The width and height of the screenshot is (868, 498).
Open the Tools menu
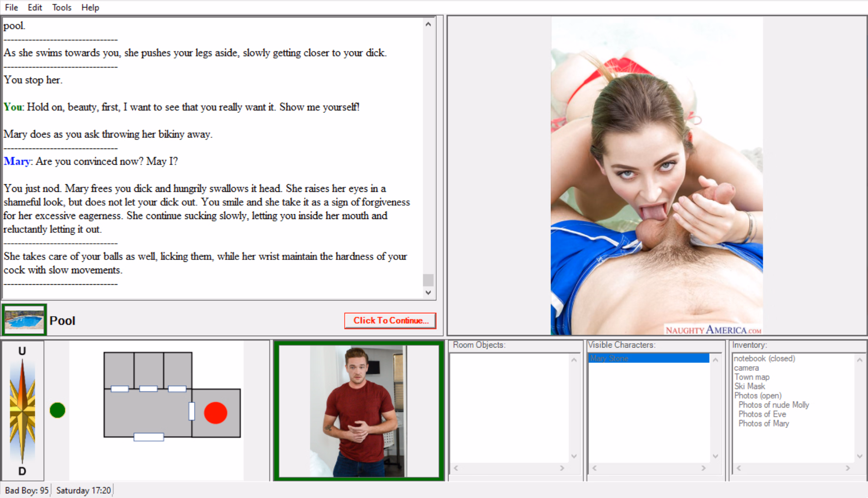click(61, 8)
